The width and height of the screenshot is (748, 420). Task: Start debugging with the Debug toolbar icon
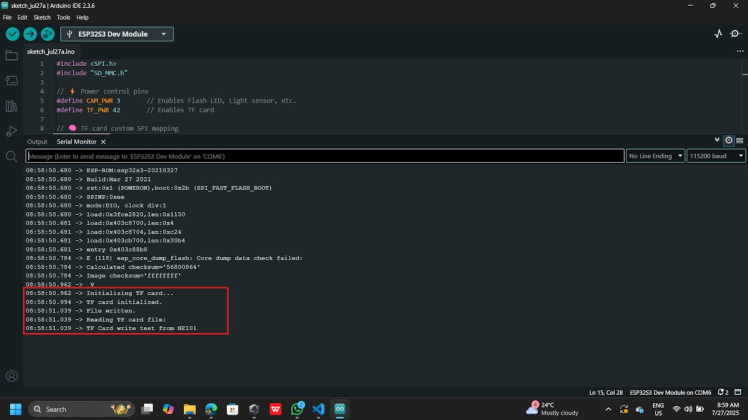(48, 34)
